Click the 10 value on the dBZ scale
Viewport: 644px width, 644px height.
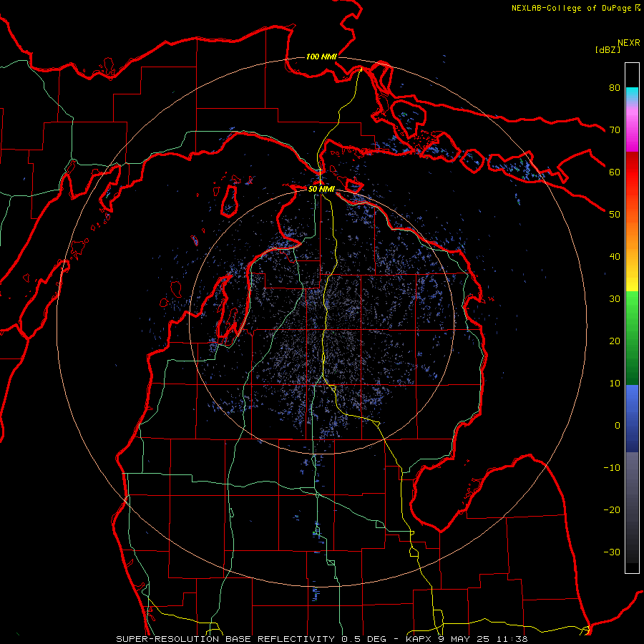click(615, 384)
